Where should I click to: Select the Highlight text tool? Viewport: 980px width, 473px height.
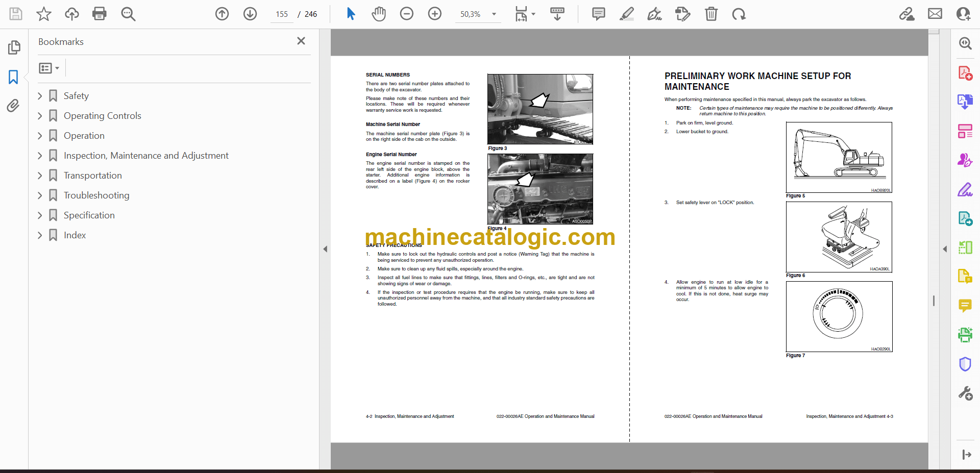(626, 14)
